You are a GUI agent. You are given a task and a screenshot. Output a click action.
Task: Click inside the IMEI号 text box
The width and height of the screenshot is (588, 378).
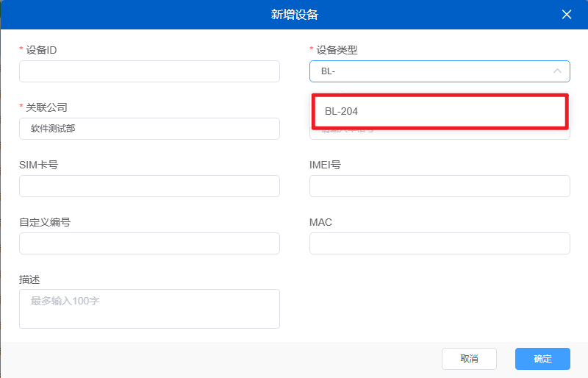click(440, 186)
